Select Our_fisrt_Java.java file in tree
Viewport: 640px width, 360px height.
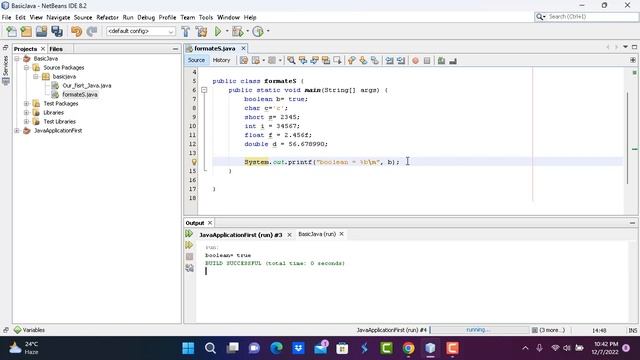click(x=87, y=86)
